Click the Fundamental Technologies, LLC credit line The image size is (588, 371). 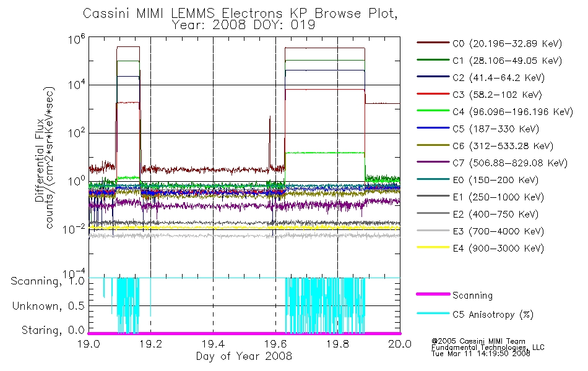(488, 348)
